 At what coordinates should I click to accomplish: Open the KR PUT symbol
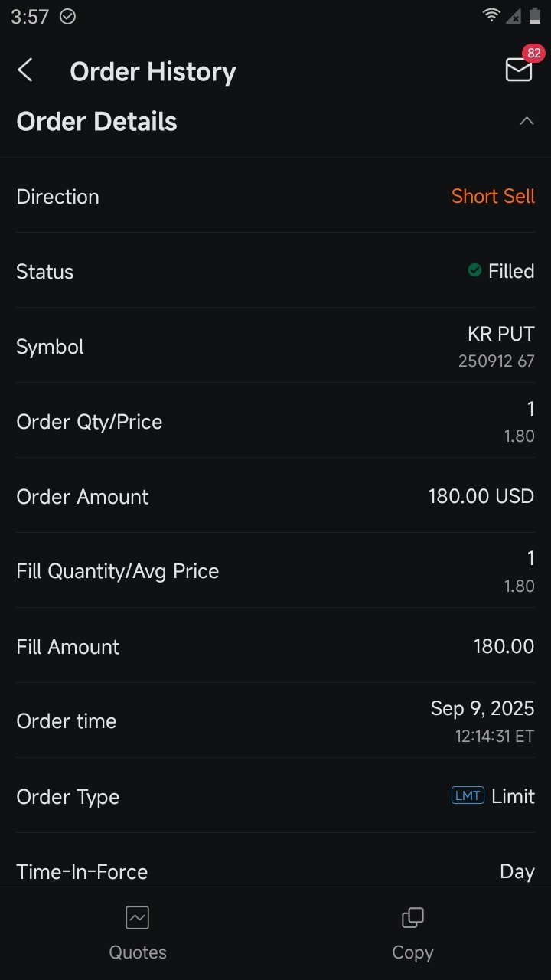coord(500,335)
